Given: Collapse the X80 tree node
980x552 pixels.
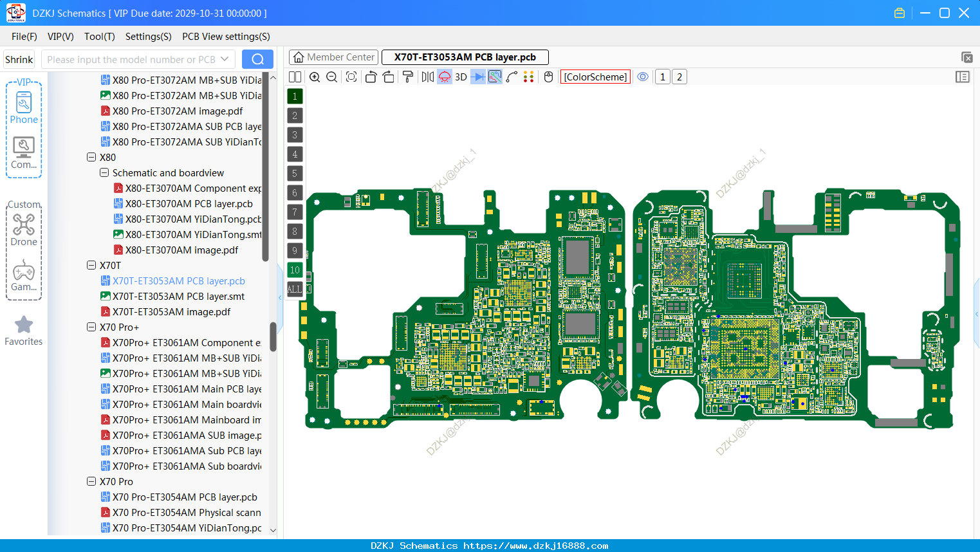Looking at the screenshot, I should tap(91, 158).
